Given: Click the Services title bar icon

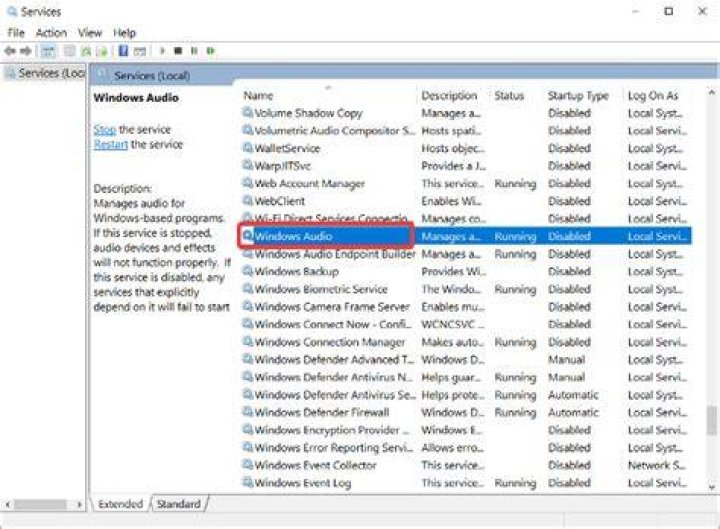Looking at the screenshot, I should click(x=12, y=11).
